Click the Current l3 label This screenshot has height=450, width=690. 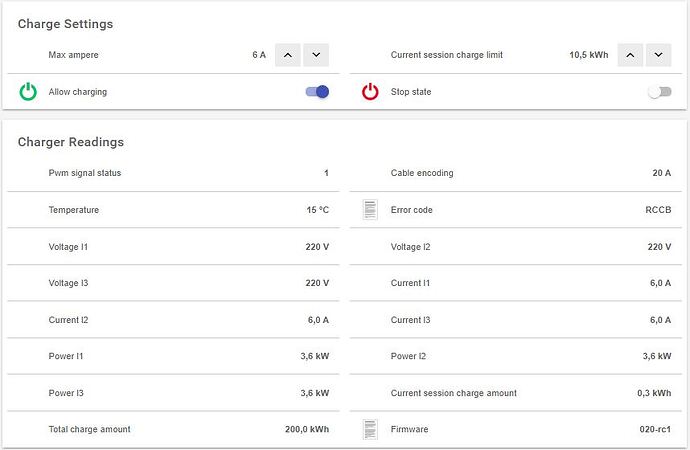click(x=411, y=320)
